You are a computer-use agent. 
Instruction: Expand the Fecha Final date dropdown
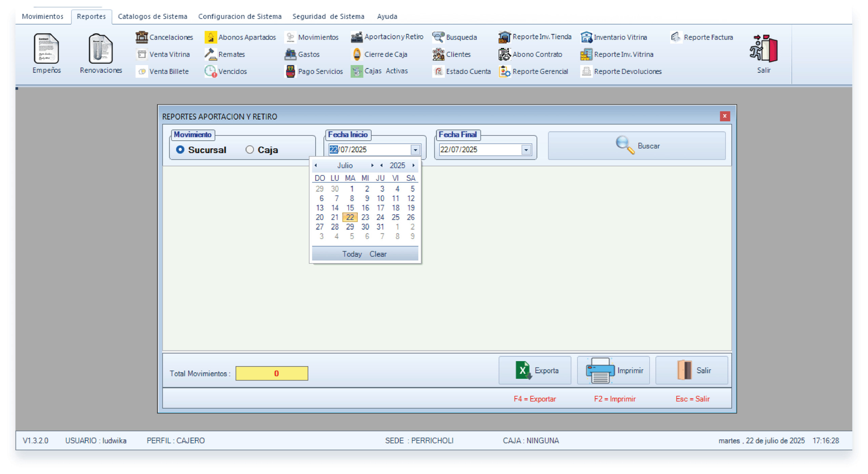pos(526,150)
